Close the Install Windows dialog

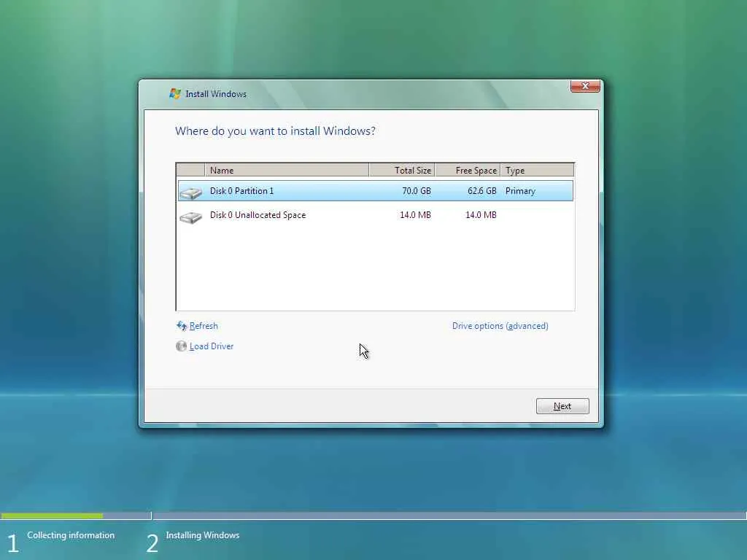pos(585,86)
